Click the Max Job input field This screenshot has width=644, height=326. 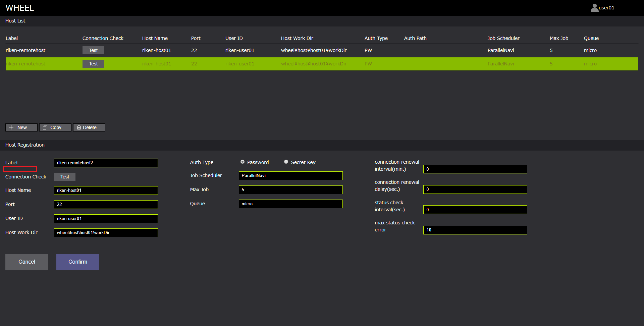tap(290, 190)
